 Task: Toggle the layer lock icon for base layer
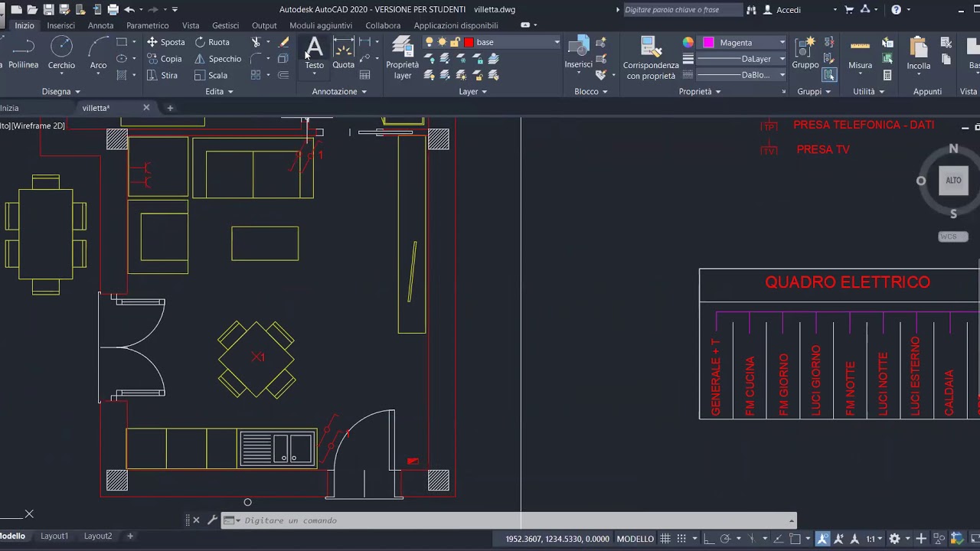click(x=455, y=42)
